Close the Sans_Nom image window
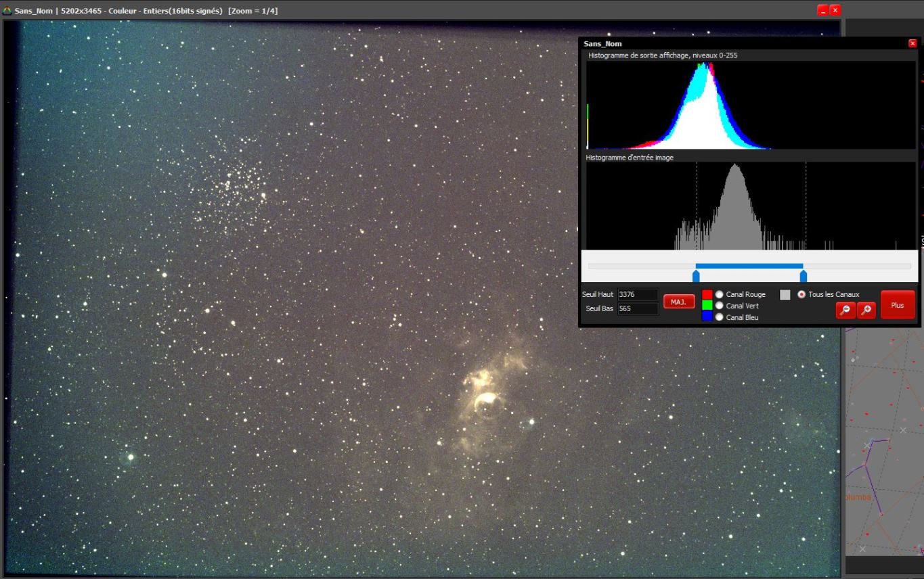Viewport: 924px width, 579px height. tap(835, 10)
